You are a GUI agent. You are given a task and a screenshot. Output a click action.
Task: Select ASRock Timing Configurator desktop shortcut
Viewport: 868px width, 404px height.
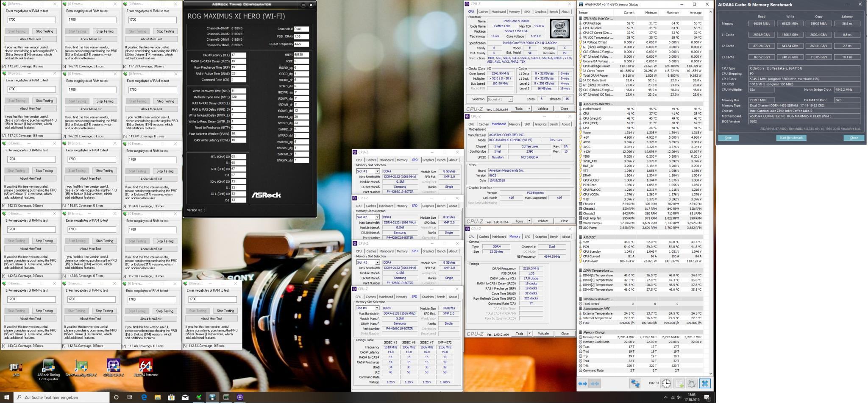48,370
